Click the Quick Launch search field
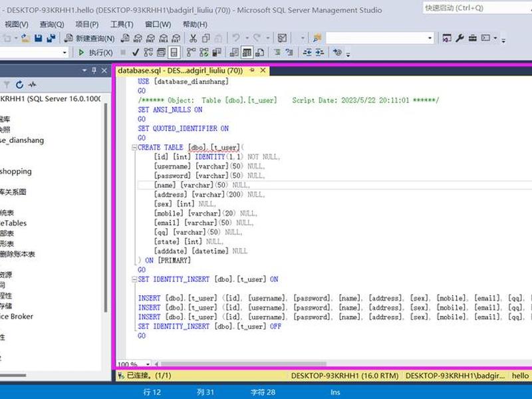The image size is (532, 399). [x=477, y=7]
